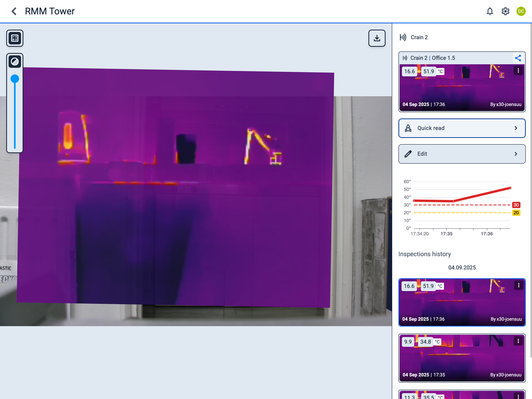Viewport: 532px width, 399px height.
Task: Click the 34.8 max temperature badge
Action: [x=425, y=342]
